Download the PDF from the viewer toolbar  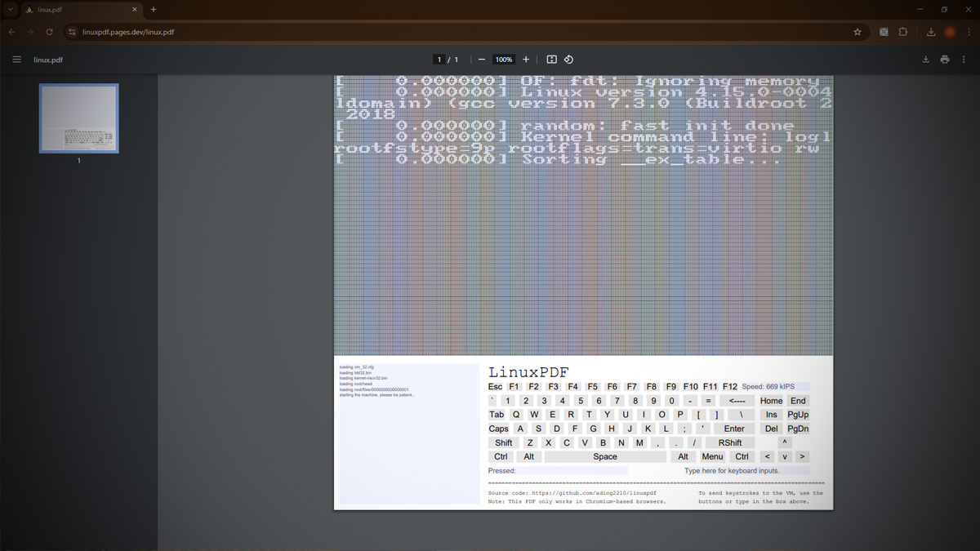(925, 60)
